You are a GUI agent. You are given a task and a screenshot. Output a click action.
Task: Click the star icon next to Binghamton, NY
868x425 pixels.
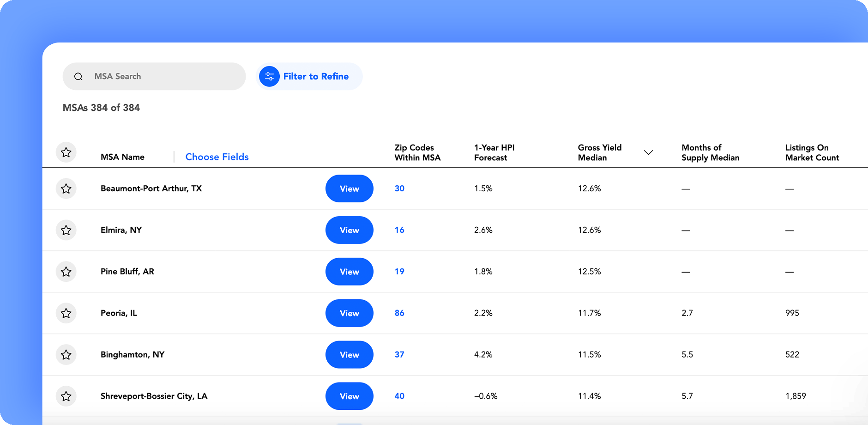click(66, 354)
